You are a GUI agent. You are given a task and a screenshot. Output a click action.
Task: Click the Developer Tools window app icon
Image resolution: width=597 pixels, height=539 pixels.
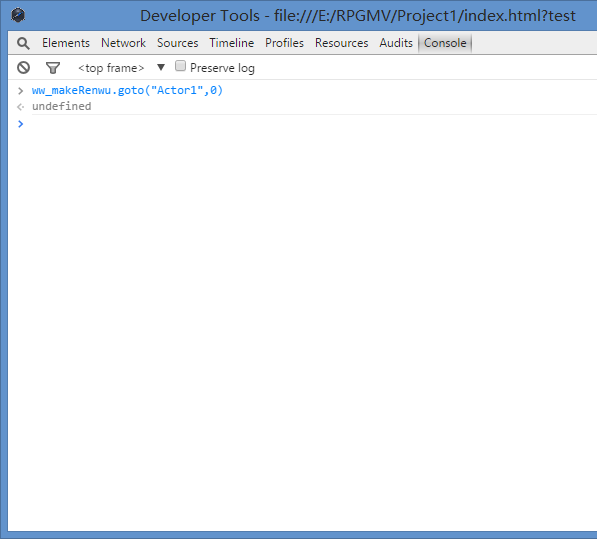[x=18, y=15]
